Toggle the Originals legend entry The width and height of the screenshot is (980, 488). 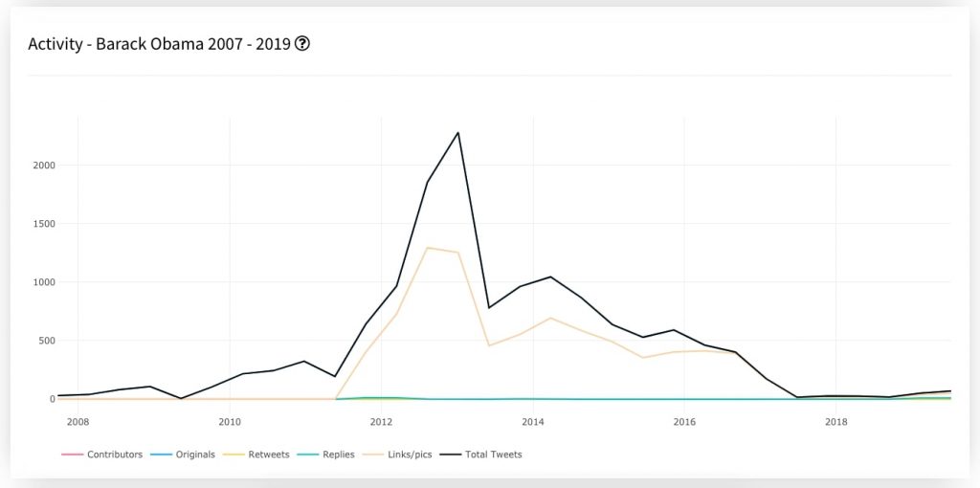(x=183, y=455)
